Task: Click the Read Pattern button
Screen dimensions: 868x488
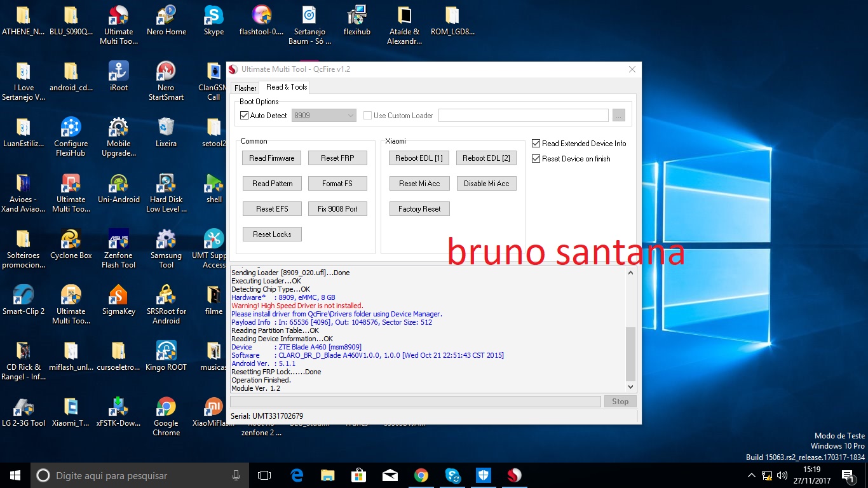Action: point(272,184)
